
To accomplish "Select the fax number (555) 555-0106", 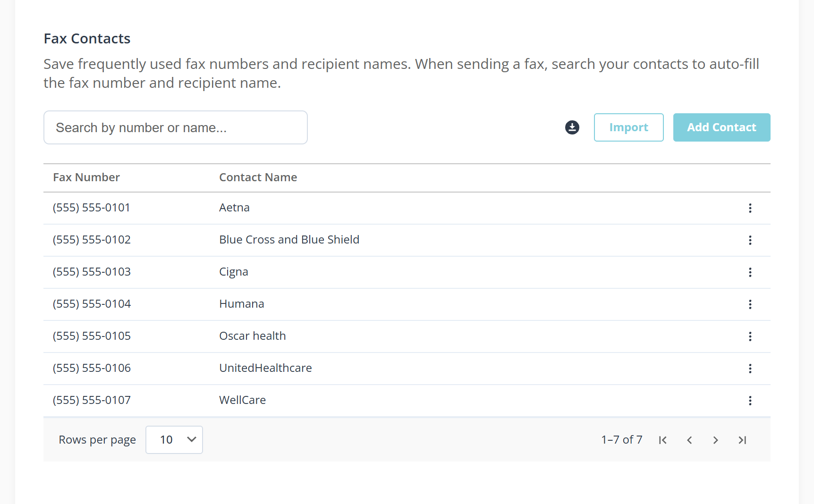I will click(92, 368).
